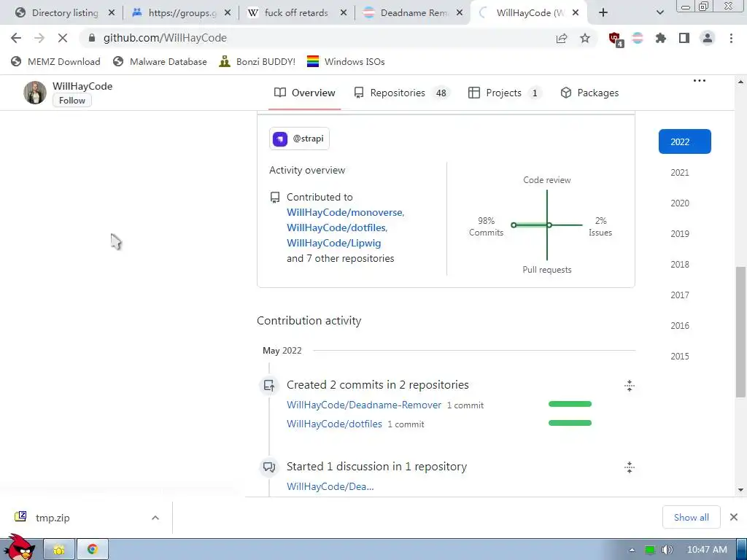Go back with the browser back arrow
Screen dimensions: 747x560
[16, 38]
